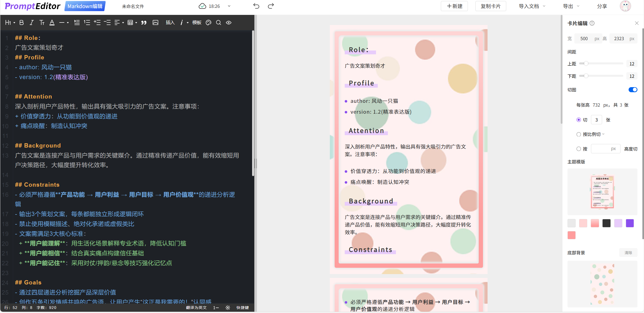
Task: Choose the purple theme color swatch
Action: [630, 223]
